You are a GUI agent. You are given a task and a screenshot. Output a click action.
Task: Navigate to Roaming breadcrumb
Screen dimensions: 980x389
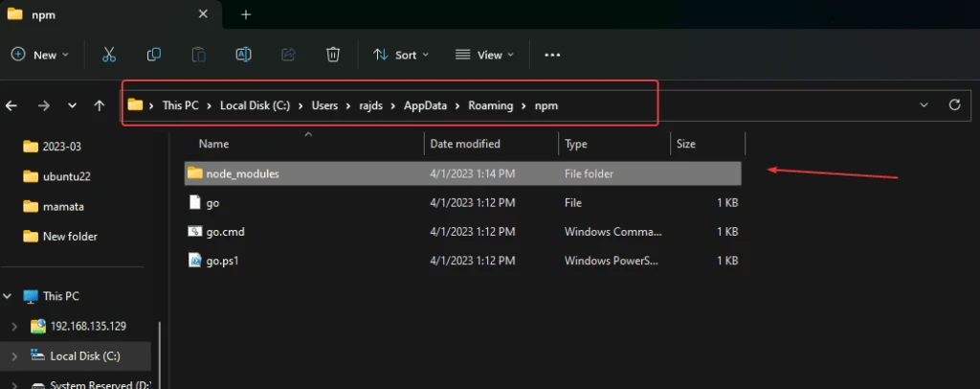tap(491, 105)
